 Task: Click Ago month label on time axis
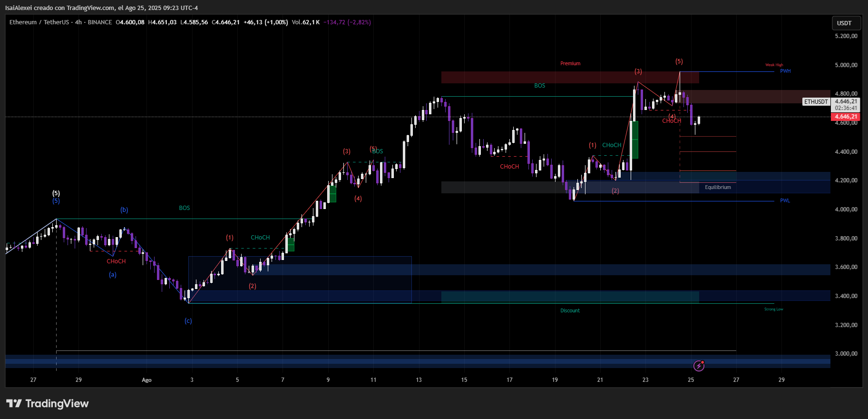tap(146, 380)
